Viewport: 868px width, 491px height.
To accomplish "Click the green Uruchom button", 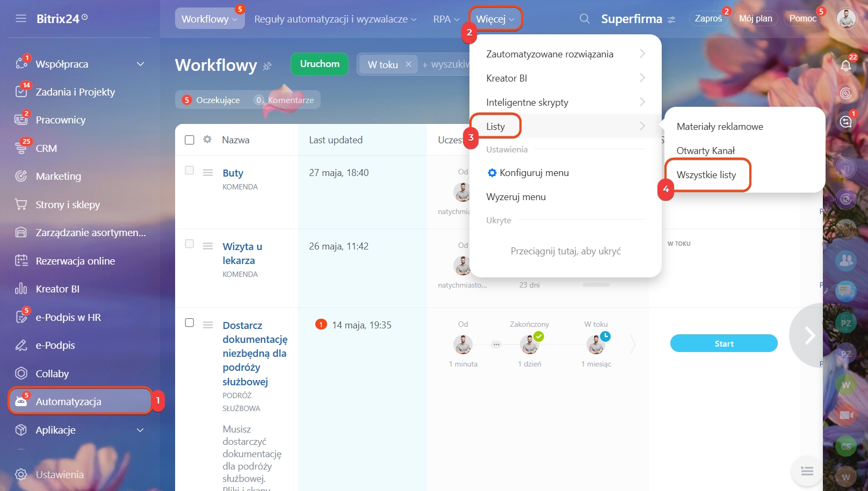I will pos(320,64).
